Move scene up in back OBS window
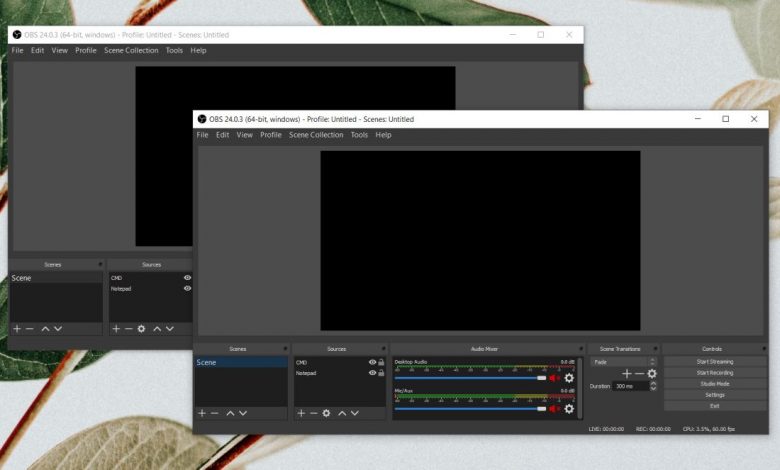Image resolution: width=780 pixels, height=470 pixels. pyautogui.click(x=45, y=329)
